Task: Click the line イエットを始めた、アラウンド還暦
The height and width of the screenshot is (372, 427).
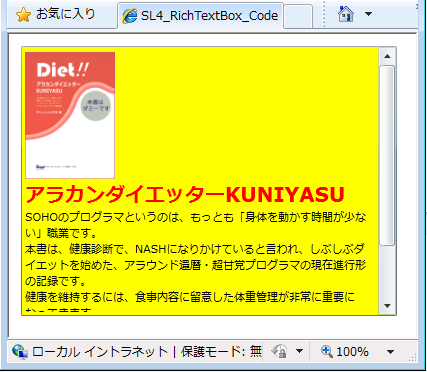Action: click(x=196, y=265)
